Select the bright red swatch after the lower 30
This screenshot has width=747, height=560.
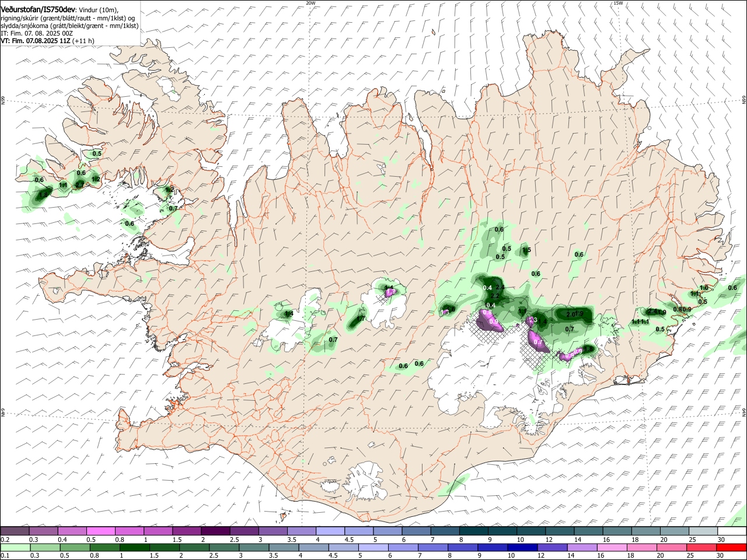click(732, 547)
